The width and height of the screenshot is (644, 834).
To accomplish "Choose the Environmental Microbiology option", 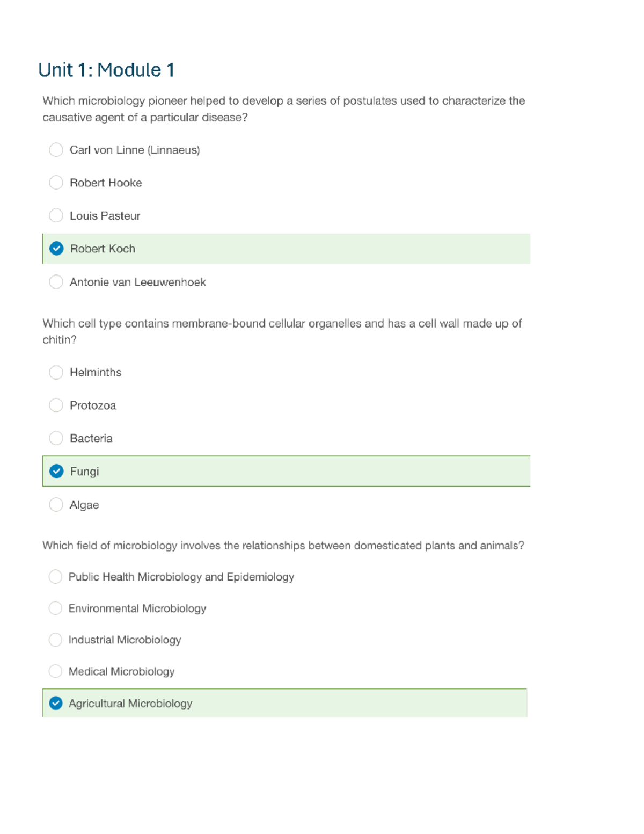I will tap(55, 608).
